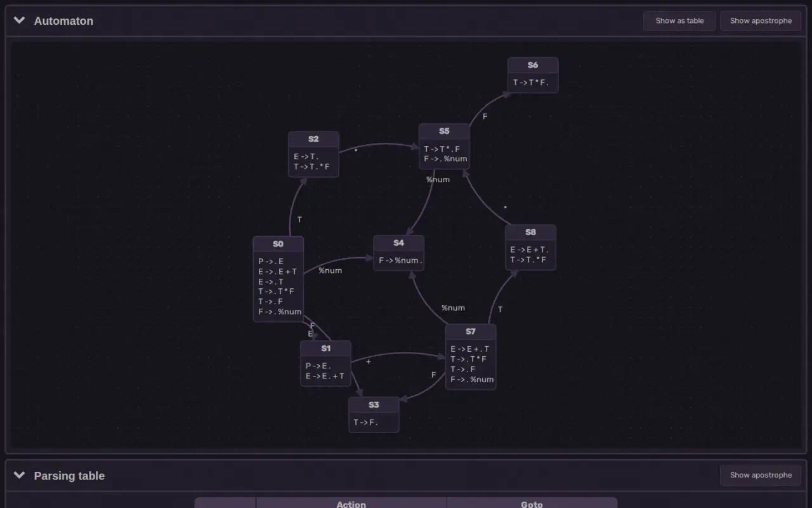Click the Show as table button
Image resolution: width=812 pixels, height=508 pixels.
click(679, 21)
